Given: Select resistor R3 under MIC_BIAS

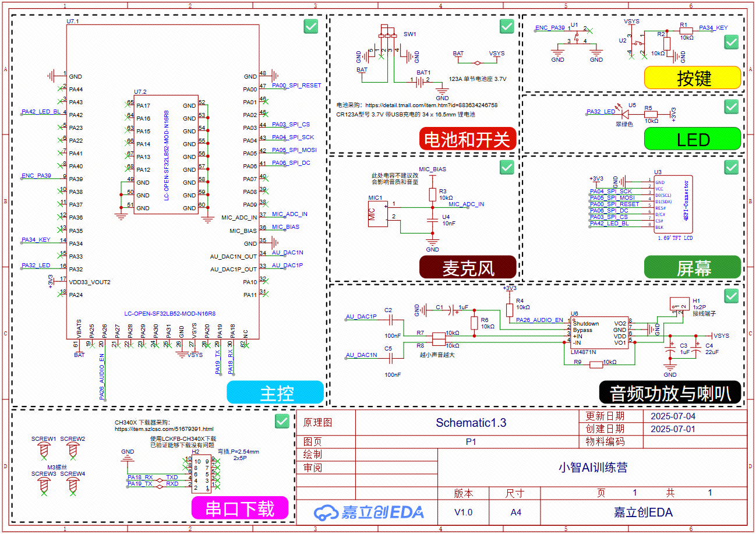Looking at the screenshot, I should coord(432,194).
